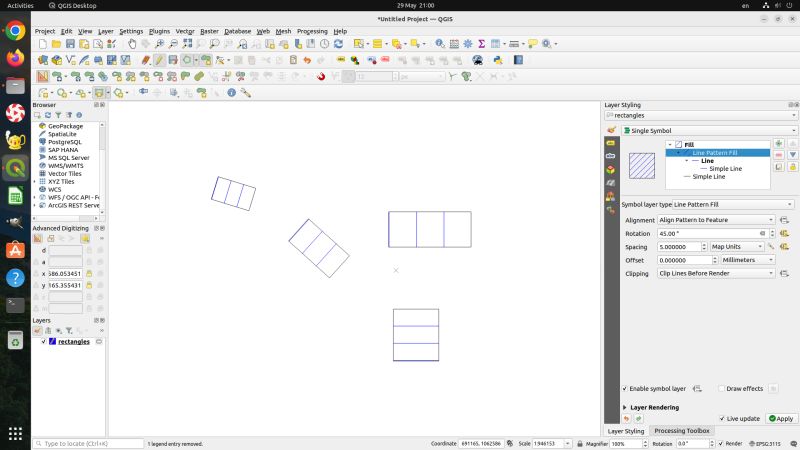Click the Rotation value field

[x=712, y=233]
